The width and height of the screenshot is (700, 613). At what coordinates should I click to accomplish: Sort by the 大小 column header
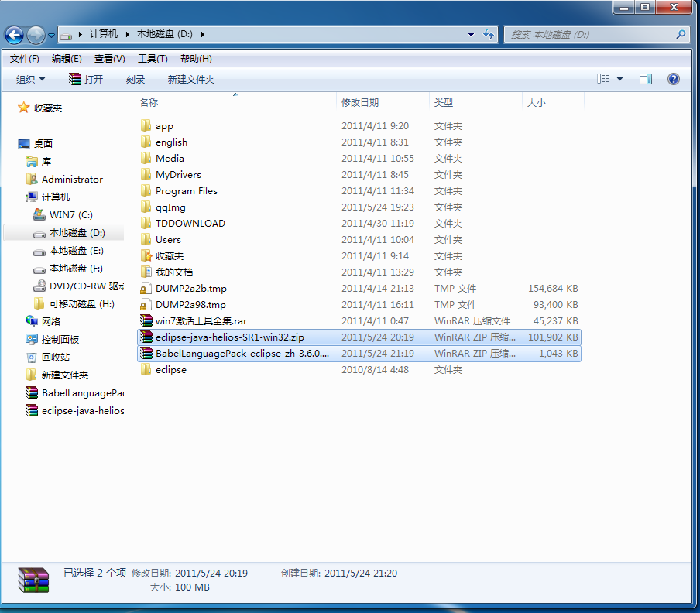[536, 103]
